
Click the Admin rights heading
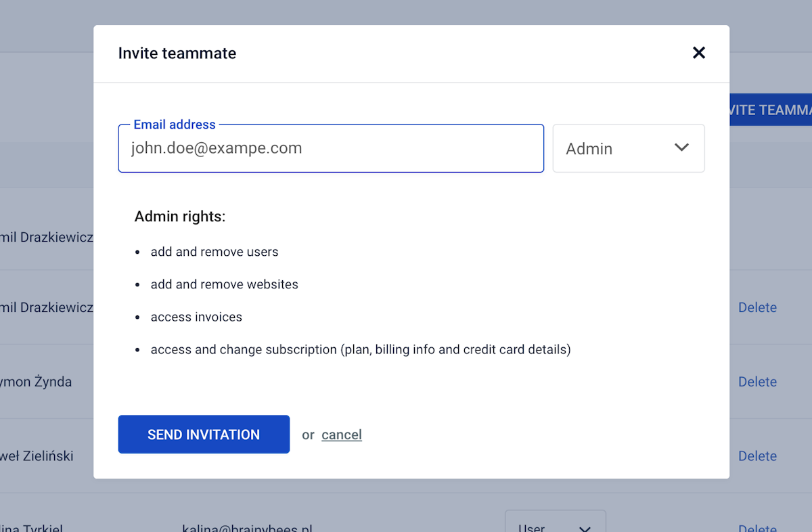click(180, 217)
